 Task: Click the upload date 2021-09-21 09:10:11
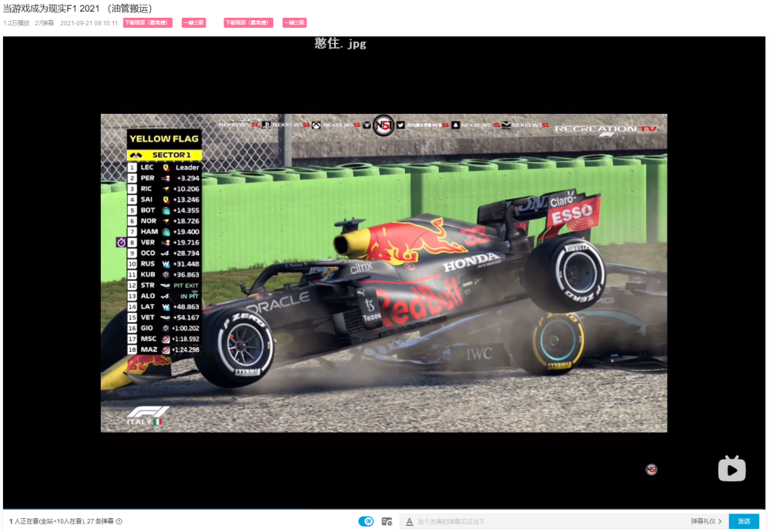(89, 23)
